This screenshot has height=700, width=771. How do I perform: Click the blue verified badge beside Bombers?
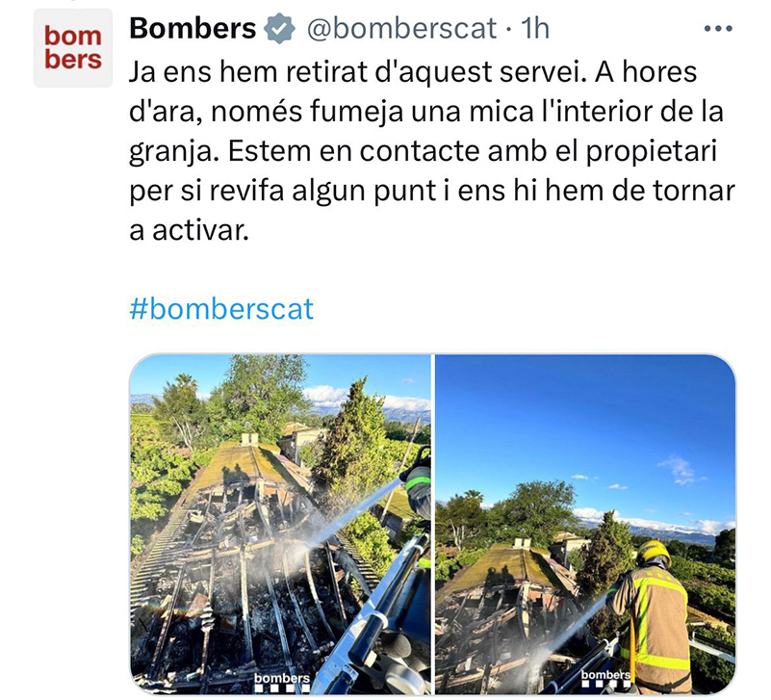(x=279, y=29)
